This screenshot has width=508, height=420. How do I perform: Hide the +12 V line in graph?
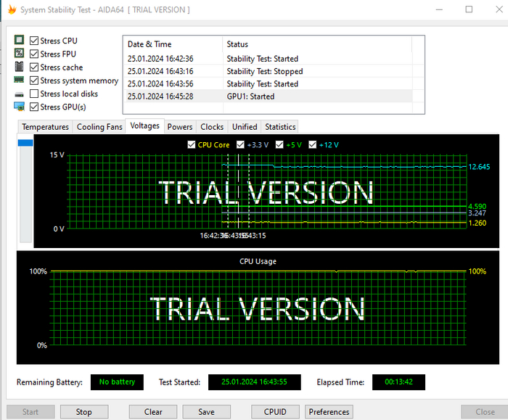point(313,145)
